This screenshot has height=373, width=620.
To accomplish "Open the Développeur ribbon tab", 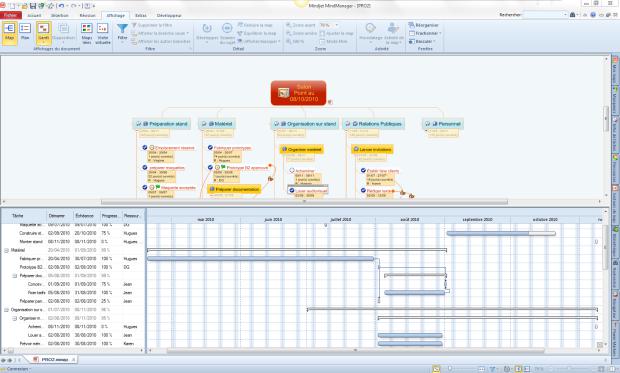I will (169, 15).
